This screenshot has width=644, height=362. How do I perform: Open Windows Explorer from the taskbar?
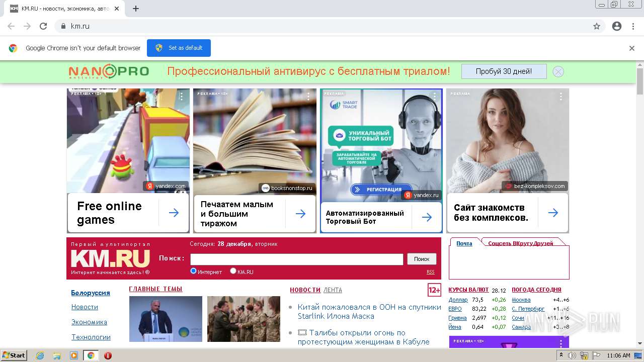[57, 355]
